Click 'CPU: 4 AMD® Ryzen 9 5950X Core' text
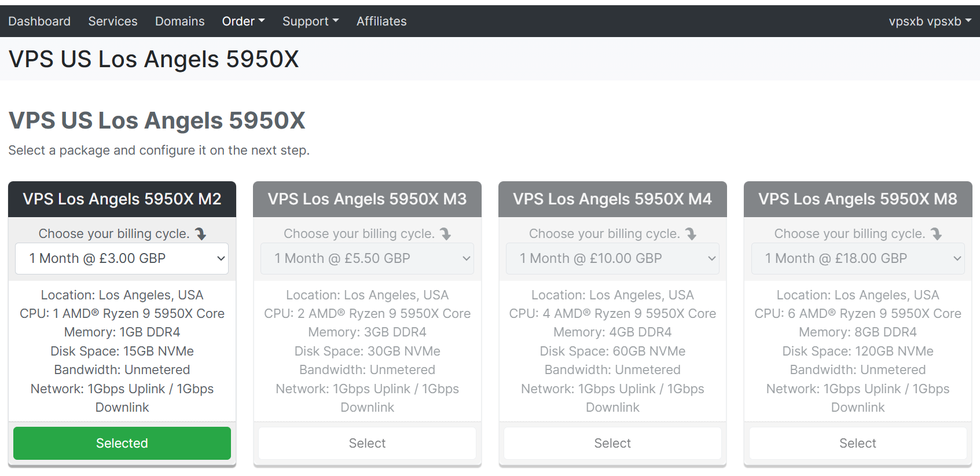Viewport: 980px width, 476px height. [x=612, y=313]
